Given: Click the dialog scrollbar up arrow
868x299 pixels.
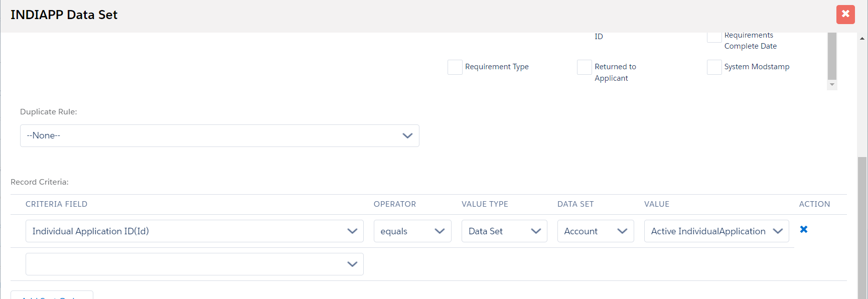Looking at the screenshot, I should 862,38.
